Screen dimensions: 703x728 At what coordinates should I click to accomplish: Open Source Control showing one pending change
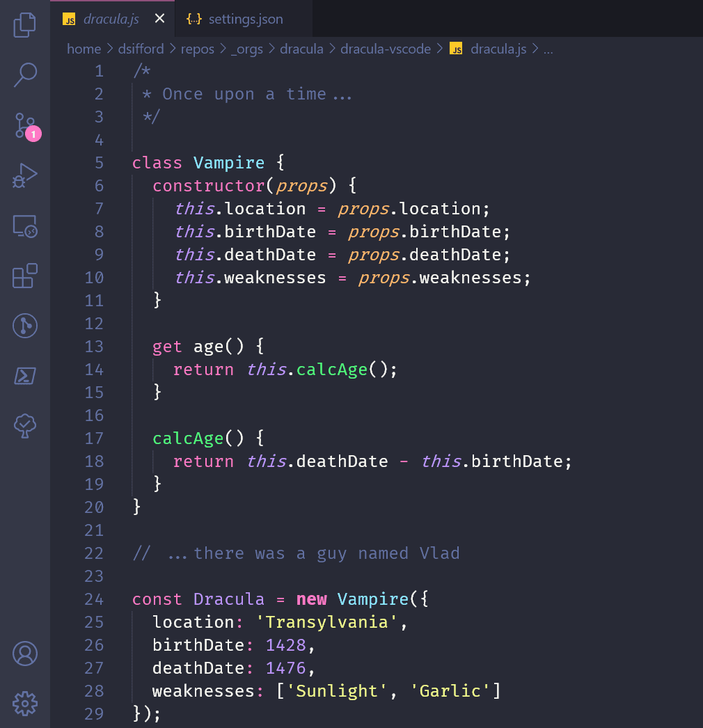25,125
